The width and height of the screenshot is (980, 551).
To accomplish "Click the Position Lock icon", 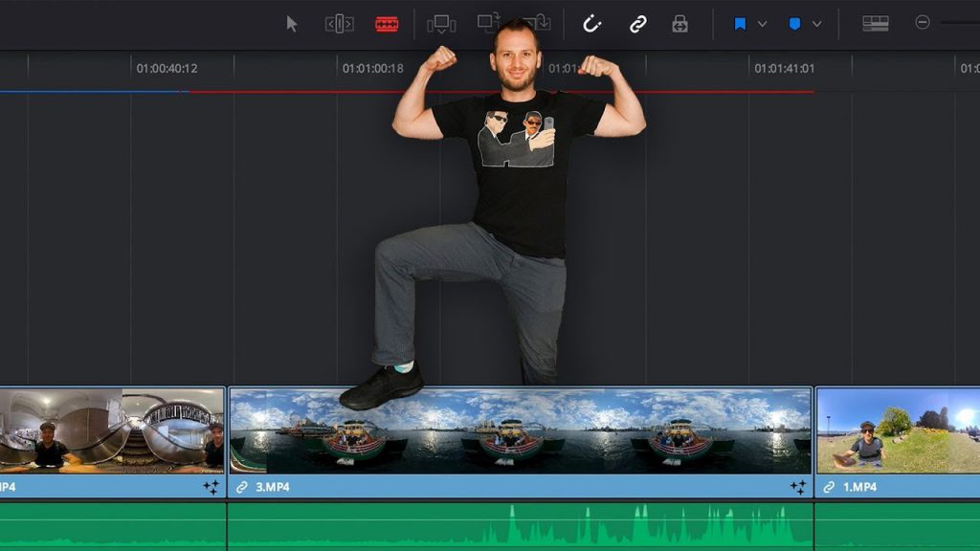I will coord(680,23).
